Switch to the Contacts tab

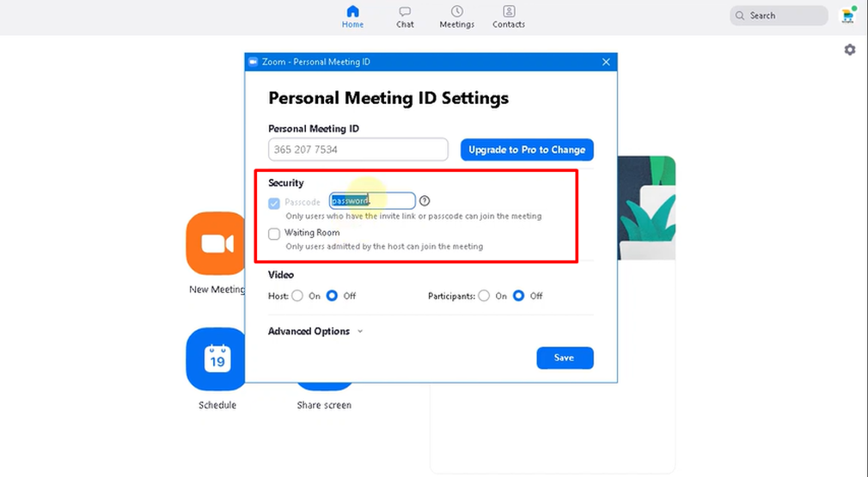(x=509, y=12)
